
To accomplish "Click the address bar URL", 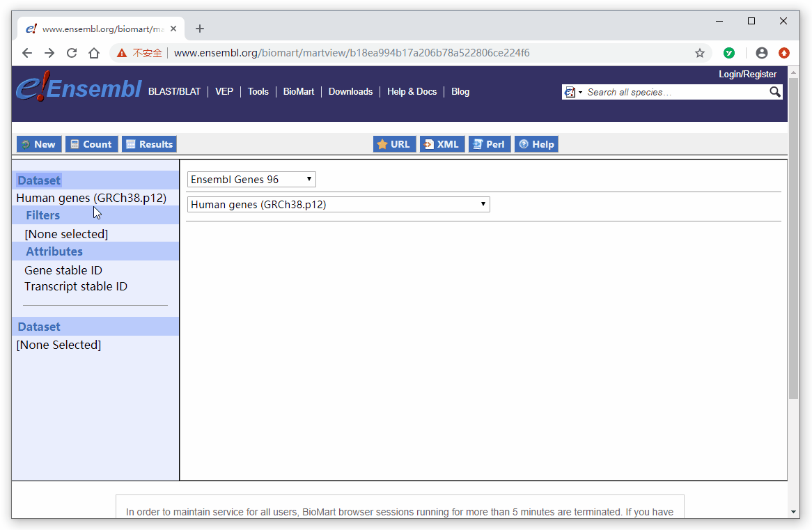I will coord(351,53).
